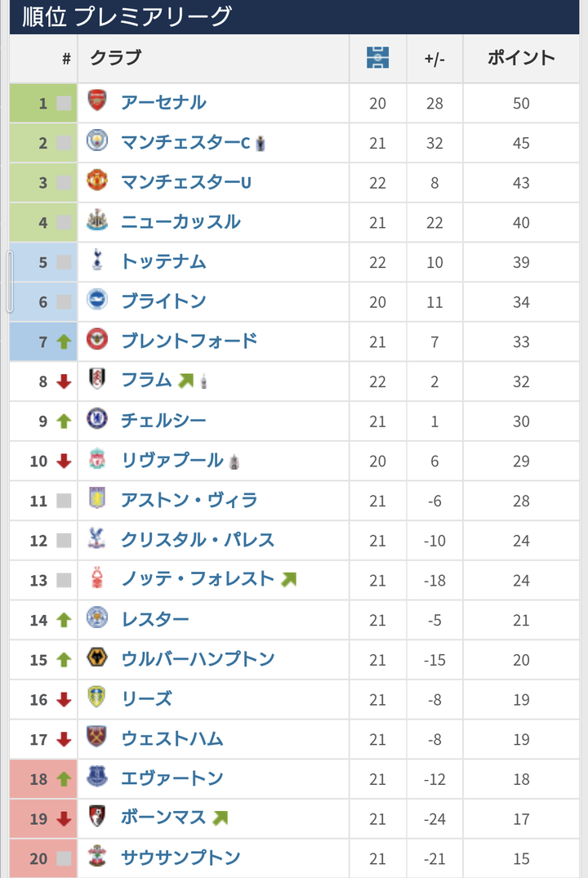
Task: Click the Chelsea club crest icon
Action: pos(97,418)
